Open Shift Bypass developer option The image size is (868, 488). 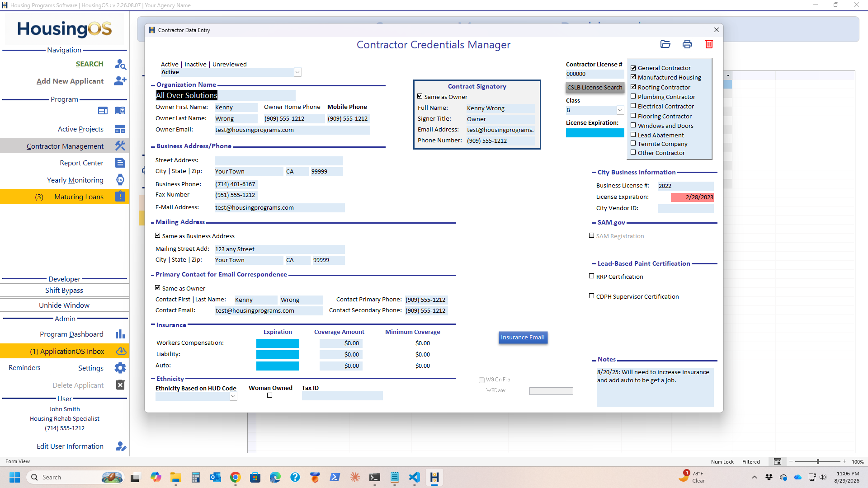(x=64, y=291)
